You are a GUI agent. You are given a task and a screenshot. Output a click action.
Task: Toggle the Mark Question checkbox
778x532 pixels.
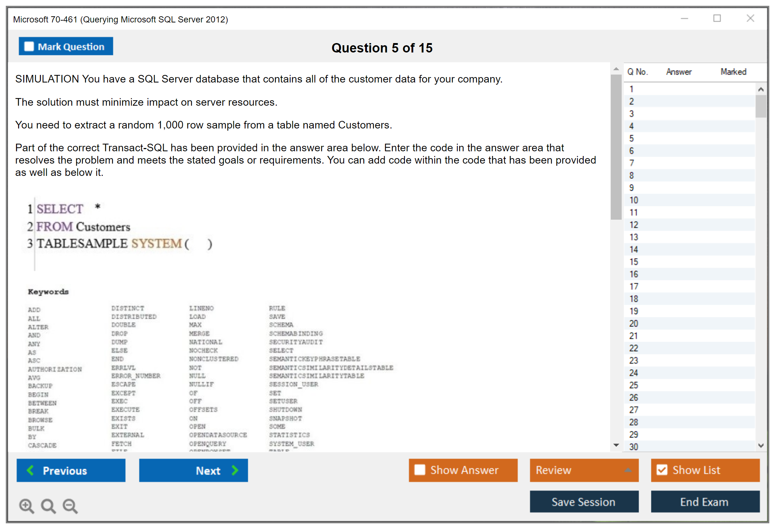[29, 46]
